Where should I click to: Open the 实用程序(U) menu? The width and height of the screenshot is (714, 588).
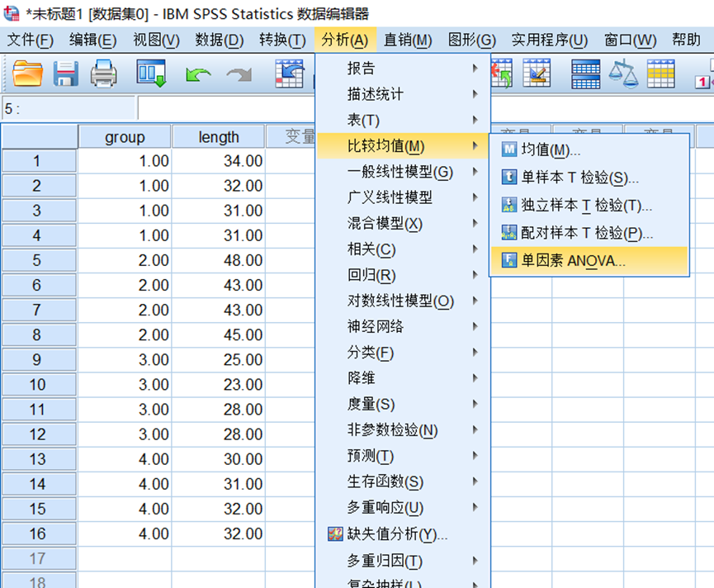tap(550, 40)
